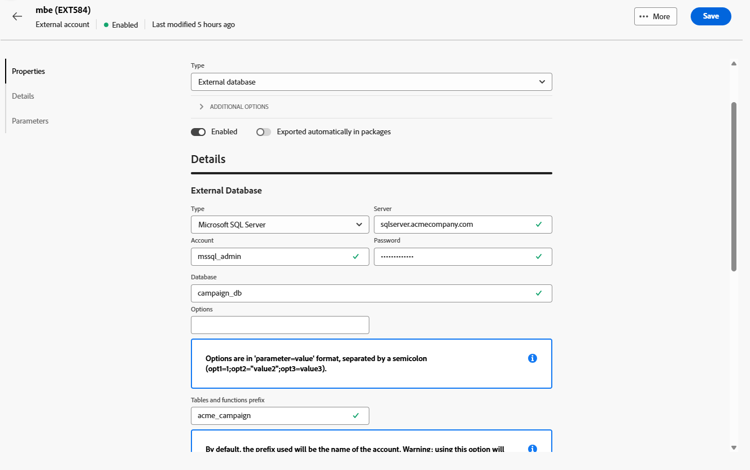Go back using the left arrow icon
750x470 pixels.
(17, 16)
